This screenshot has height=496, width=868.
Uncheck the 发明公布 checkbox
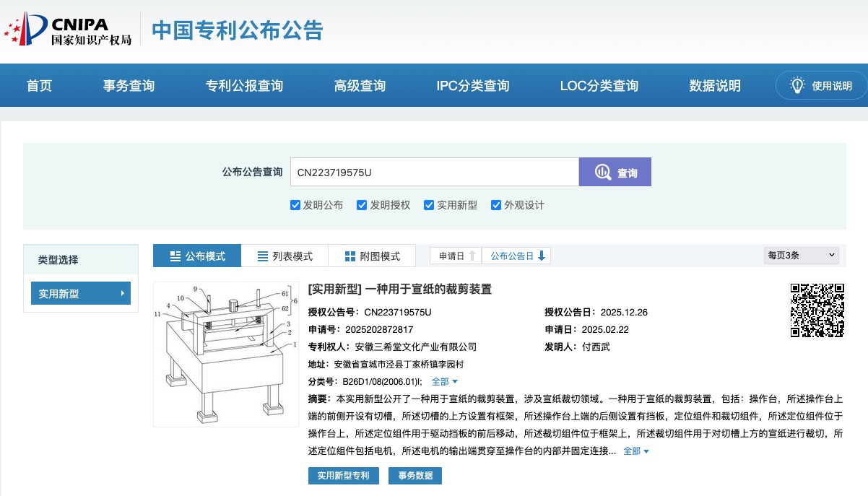pos(295,205)
